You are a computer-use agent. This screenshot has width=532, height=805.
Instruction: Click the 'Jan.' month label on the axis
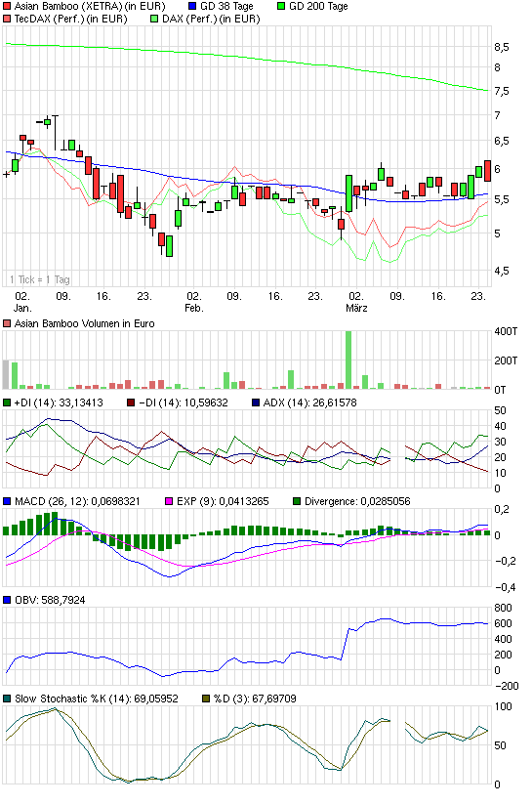point(22,308)
